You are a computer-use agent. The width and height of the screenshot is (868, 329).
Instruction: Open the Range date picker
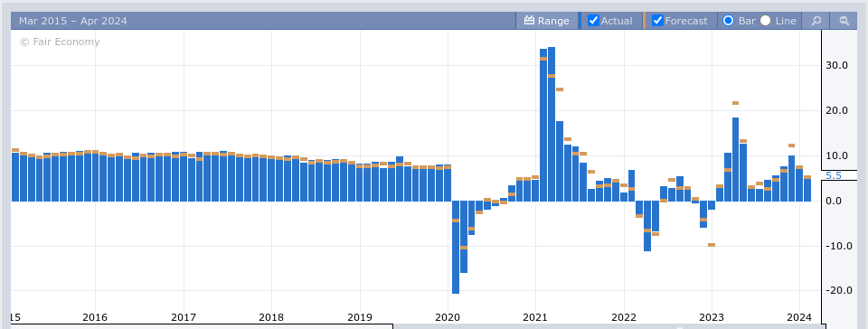click(547, 21)
